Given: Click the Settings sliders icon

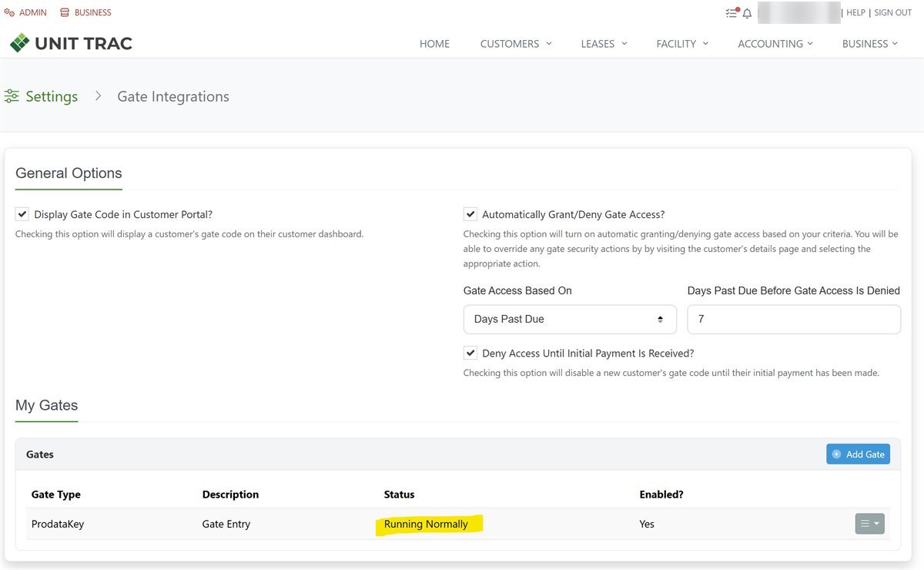Looking at the screenshot, I should [12, 96].
